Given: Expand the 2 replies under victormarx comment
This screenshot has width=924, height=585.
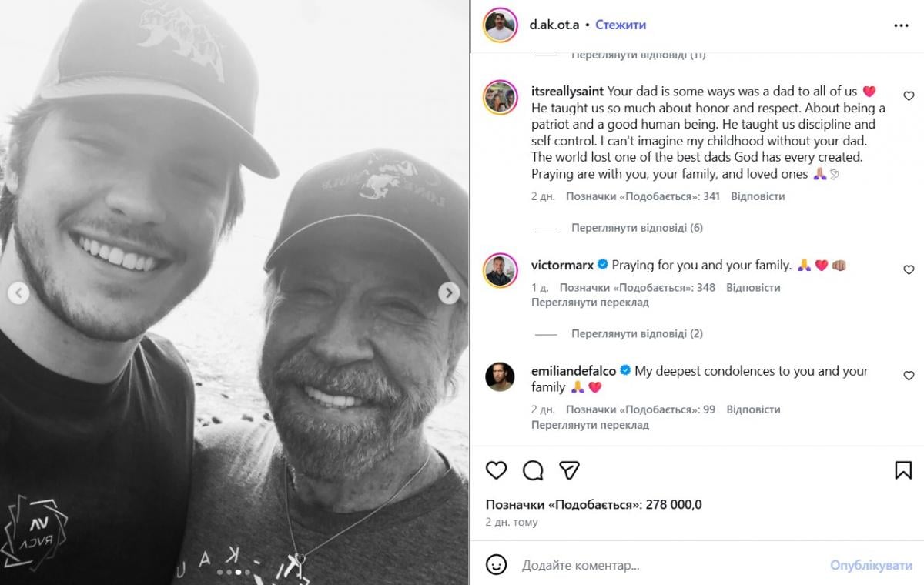Looking at the screenshot, I should (x=637, y=334).
